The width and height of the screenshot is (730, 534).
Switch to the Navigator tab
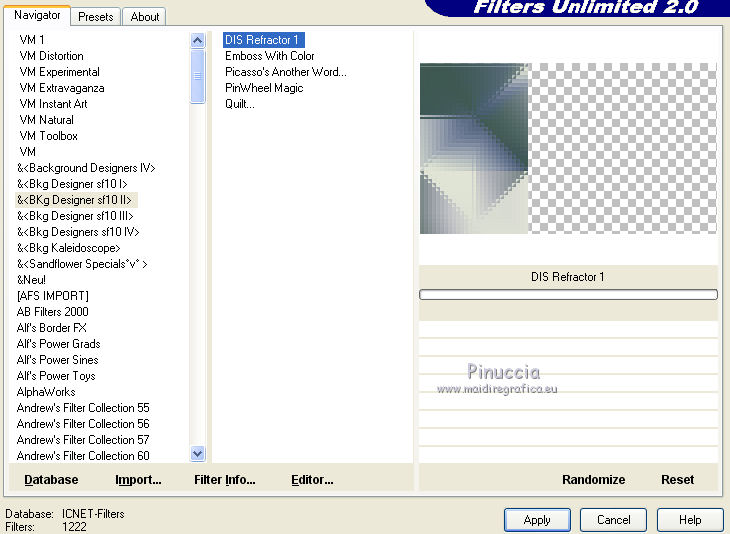pyautogui.click(x=37, y=15)
